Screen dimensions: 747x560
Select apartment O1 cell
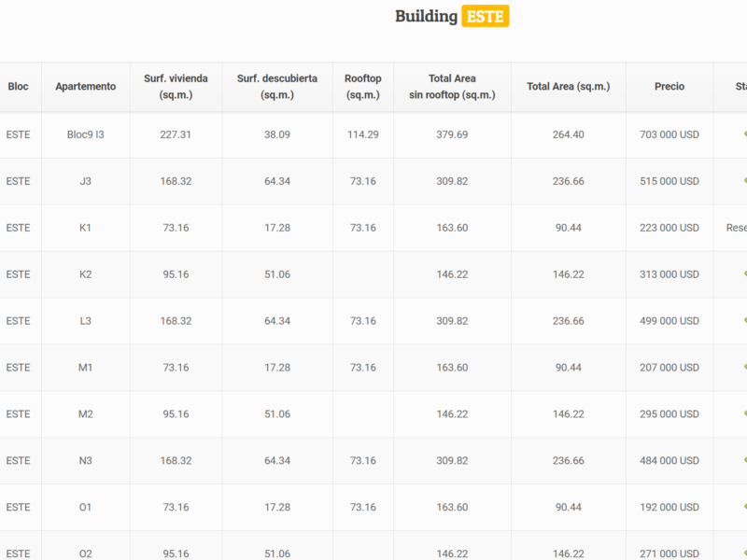(85, 508)
